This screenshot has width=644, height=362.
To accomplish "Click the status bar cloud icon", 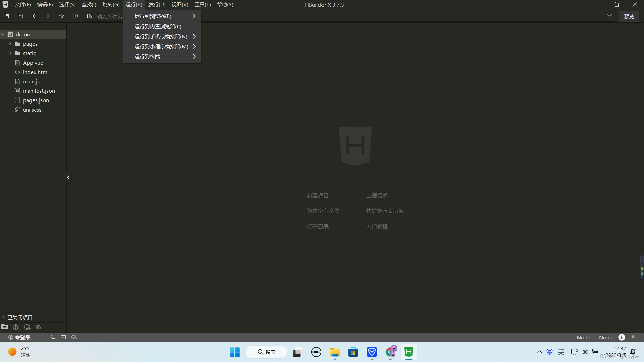I will pyautogui.click(x=74, y=337).
